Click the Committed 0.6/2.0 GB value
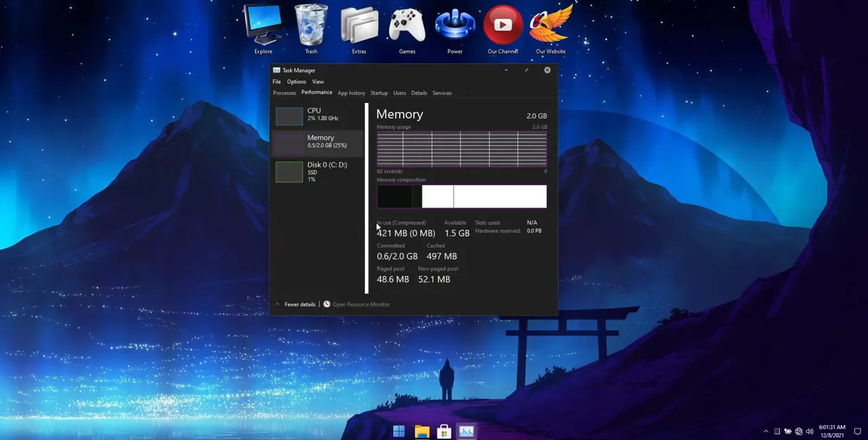The height and width of the screenshot is (440, 868). tap(397, 256)
